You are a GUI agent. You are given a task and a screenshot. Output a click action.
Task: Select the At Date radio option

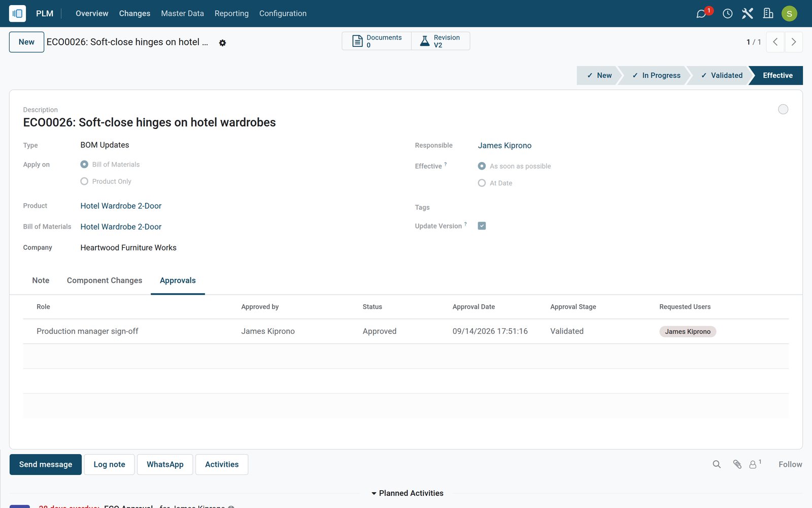click(482, 183)
